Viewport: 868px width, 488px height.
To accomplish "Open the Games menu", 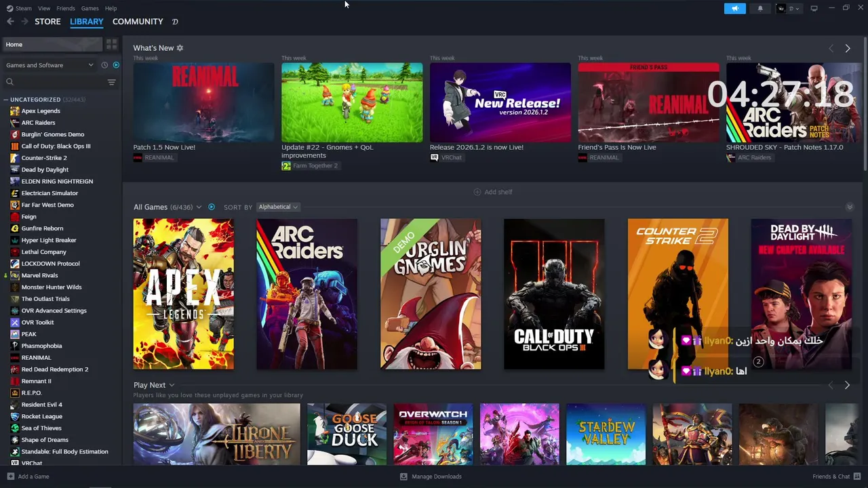I will click(x=90, y=8).
